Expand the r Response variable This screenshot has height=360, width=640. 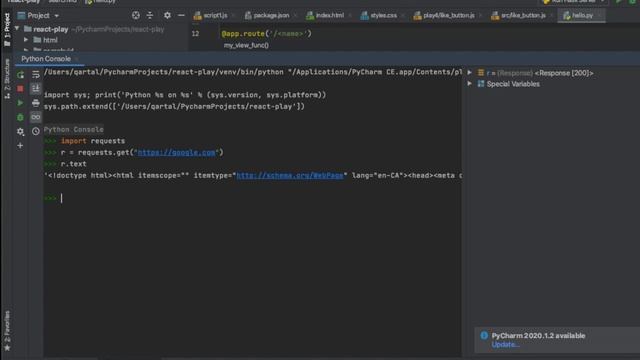(470, 73)
